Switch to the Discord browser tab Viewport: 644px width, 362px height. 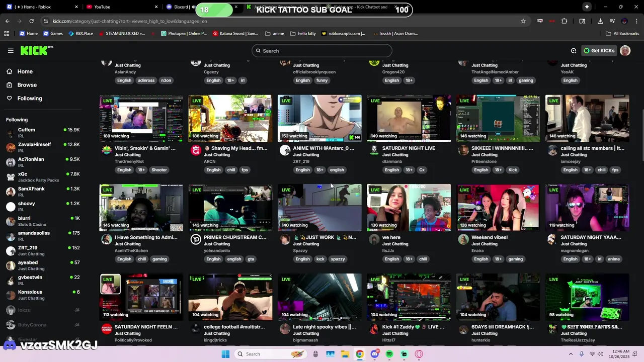(x=180, y=7)
